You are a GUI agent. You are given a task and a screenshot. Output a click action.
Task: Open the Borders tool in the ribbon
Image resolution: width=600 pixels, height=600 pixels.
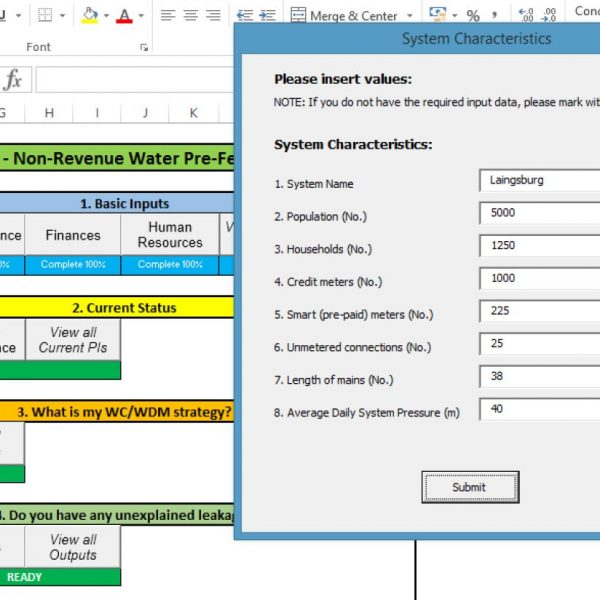(x=45, y=15)
